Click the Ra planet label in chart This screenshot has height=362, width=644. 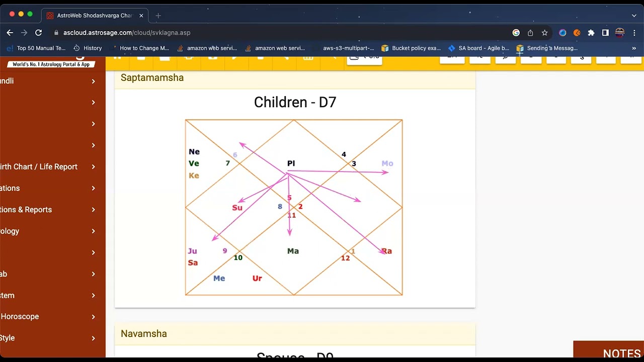[386, 251]
